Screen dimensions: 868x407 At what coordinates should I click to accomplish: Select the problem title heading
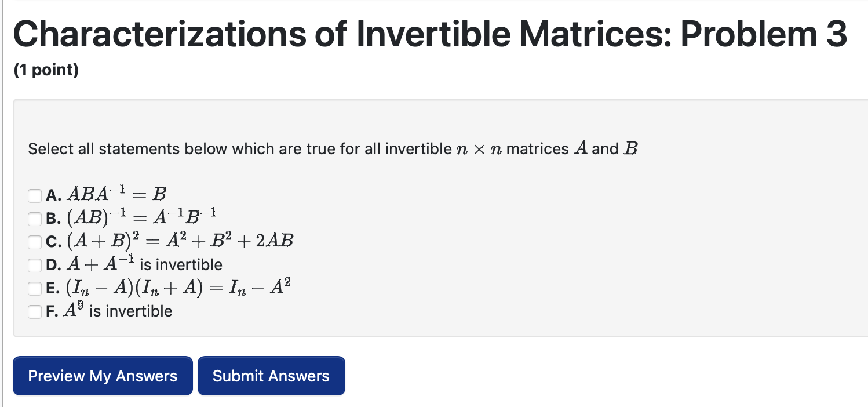pos(431,33)
